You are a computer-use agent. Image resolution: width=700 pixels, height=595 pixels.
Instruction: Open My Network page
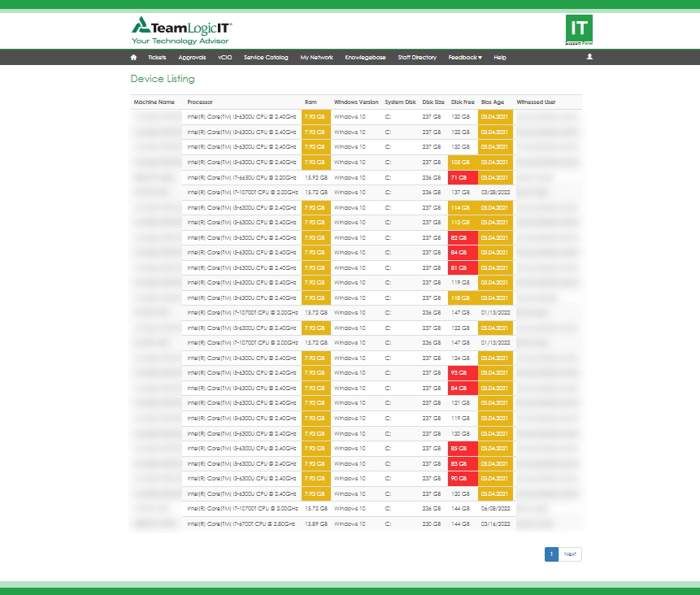pos(316,58)
